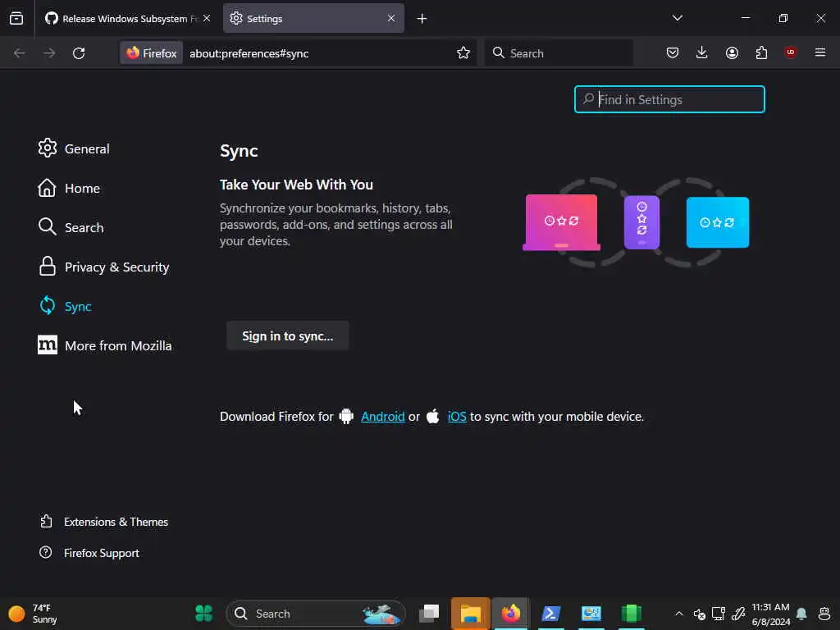Viewport: 840px width, 630px height.
Task: Close the Release Windows Subsystem tab
Action: tap(207, 18)
